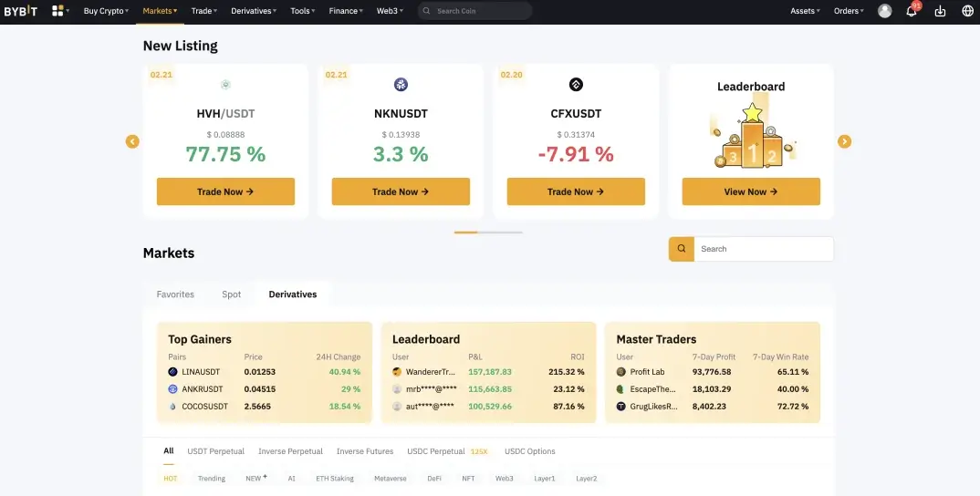The width and height of the screenshot is (980, 496).
Task: Open LINAUSDT in Top Gainers
Action: [201, 372]
